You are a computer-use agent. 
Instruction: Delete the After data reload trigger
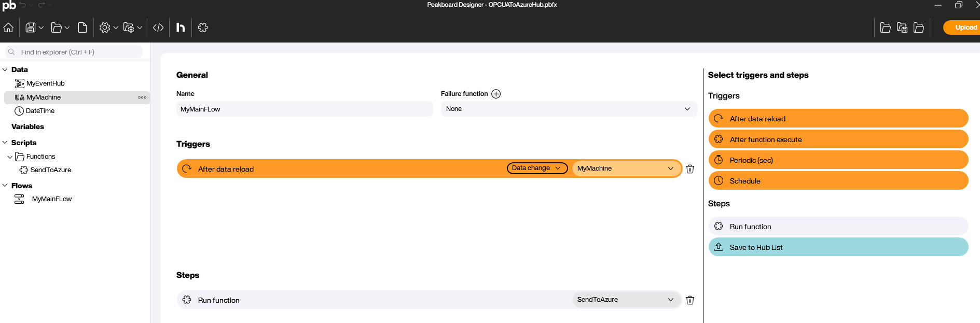click(x=690, y=169)
